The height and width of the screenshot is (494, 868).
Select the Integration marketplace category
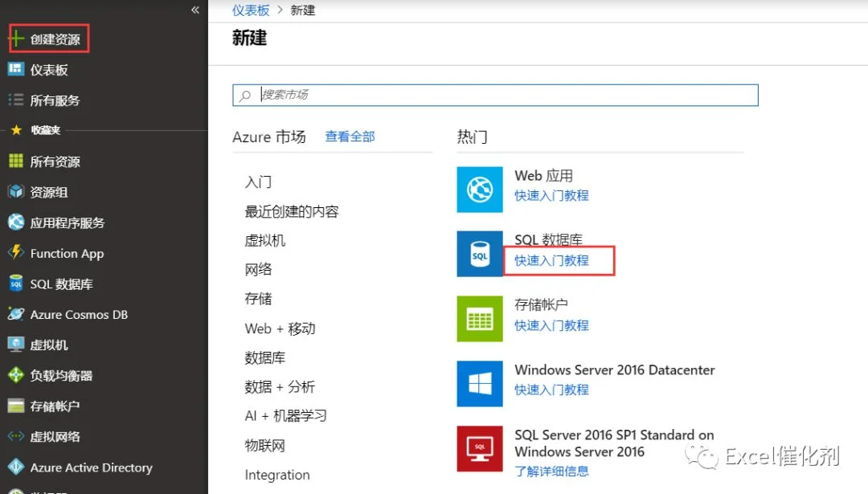[x=277, y=475]
